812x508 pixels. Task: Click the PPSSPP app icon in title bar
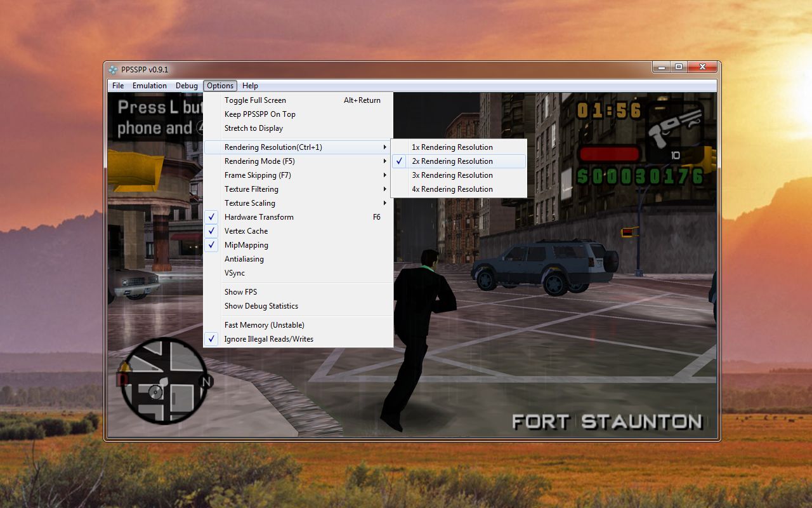coord(113,69)
